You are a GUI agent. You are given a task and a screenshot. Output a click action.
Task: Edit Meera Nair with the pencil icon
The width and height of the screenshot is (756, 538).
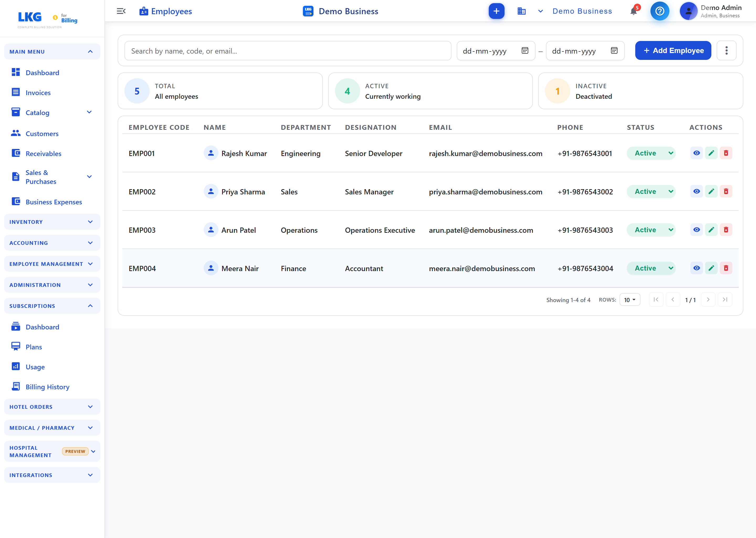point(711,268)
